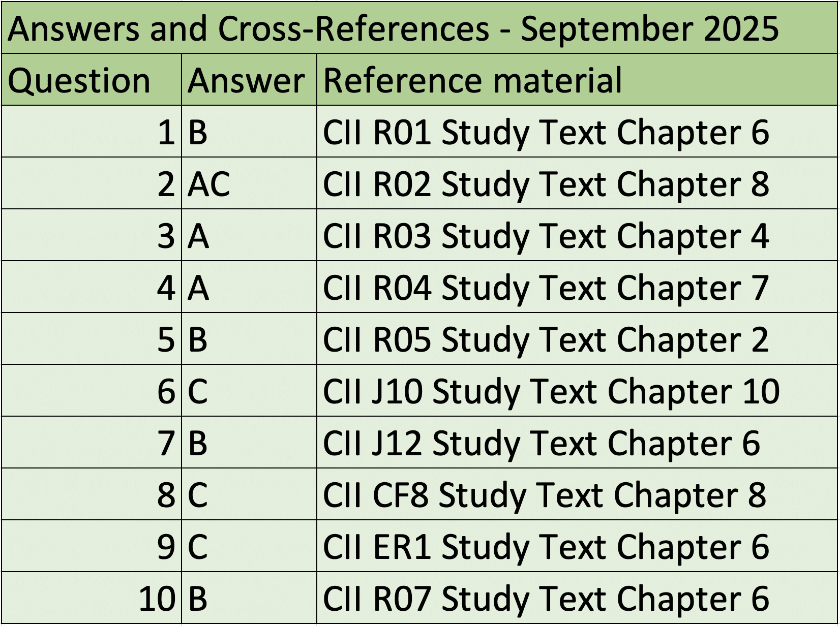Select 'CII R01 Study Text Chapter 6' cell

pos(576,132)
